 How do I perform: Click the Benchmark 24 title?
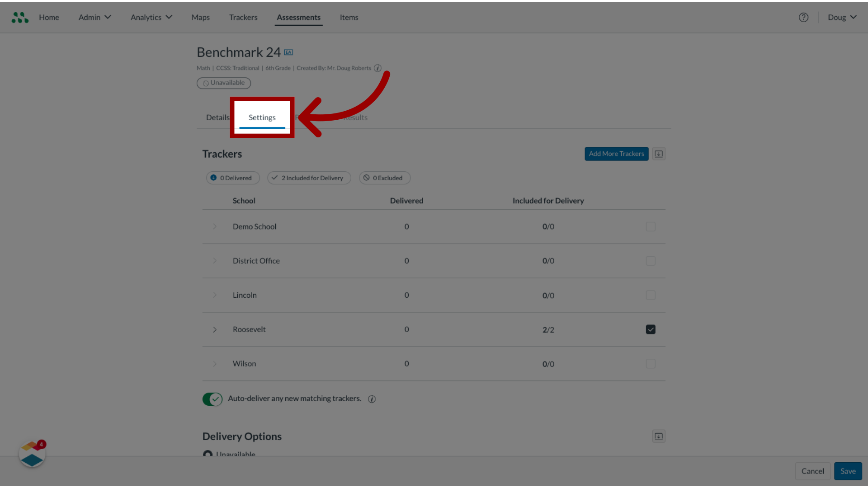pos(239,52)
